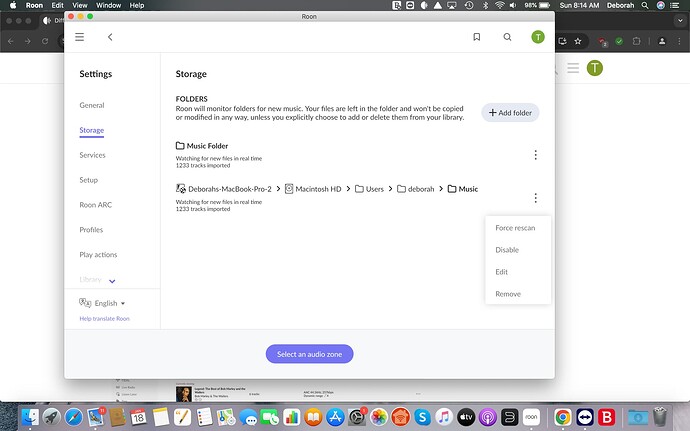Bookmark page with Chrome star icon
The height and width of the screenshot is (431, 690).
coord(578,41)
